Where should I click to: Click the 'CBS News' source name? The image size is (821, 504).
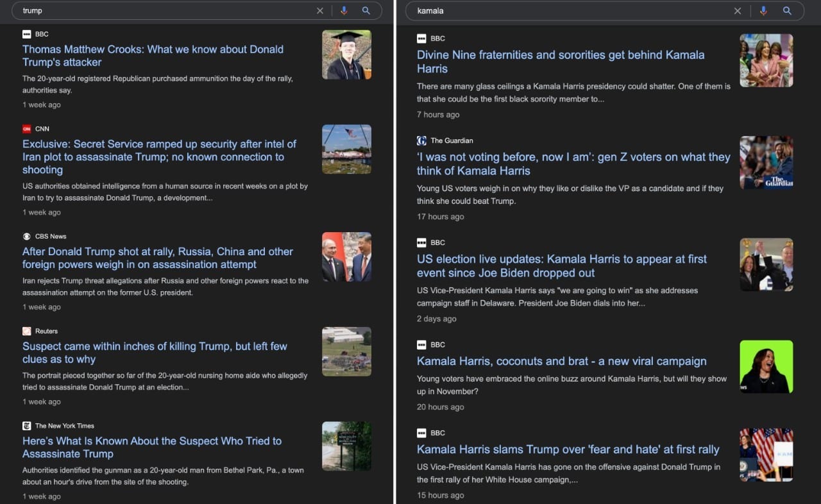coord(51,237)
